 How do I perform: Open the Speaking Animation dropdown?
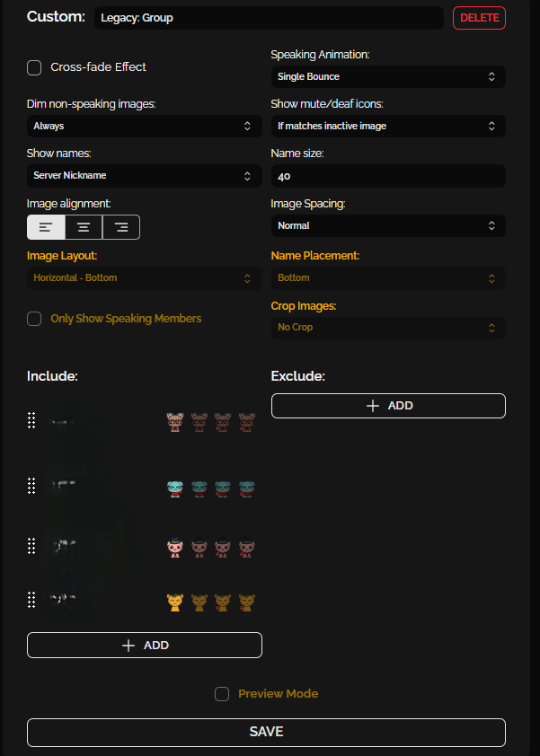click(388, 77)
